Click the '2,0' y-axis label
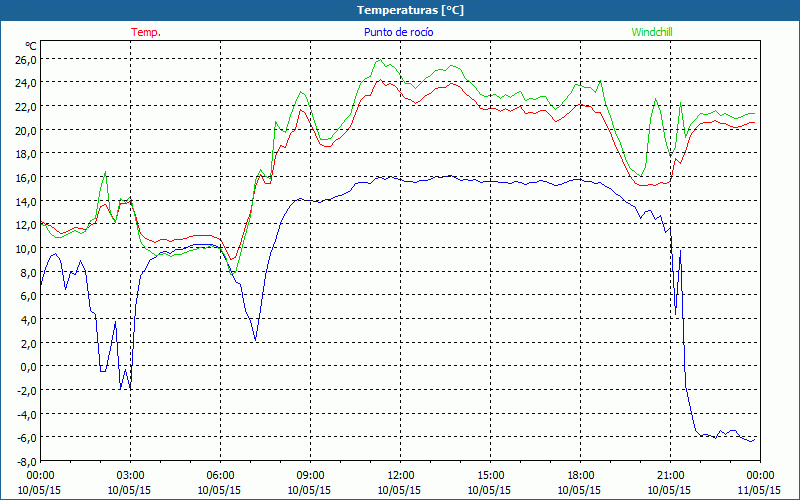800x500 pixels. click(x=29, y=343)
